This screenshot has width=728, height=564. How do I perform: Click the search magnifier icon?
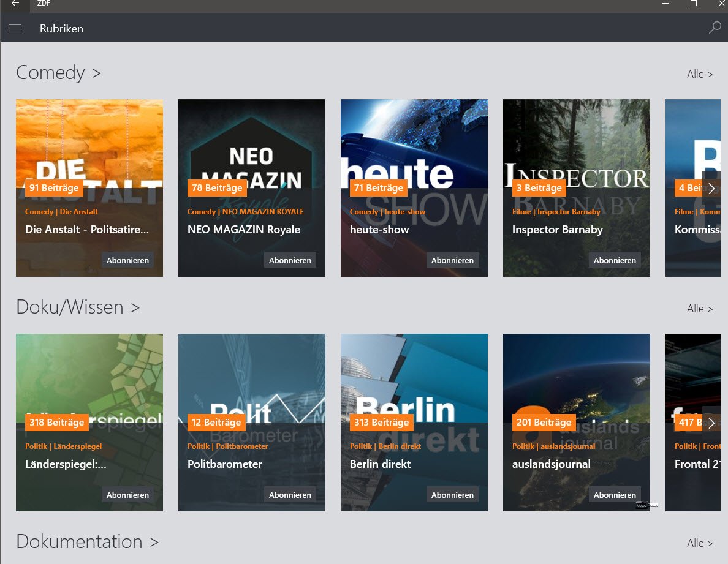715,28
